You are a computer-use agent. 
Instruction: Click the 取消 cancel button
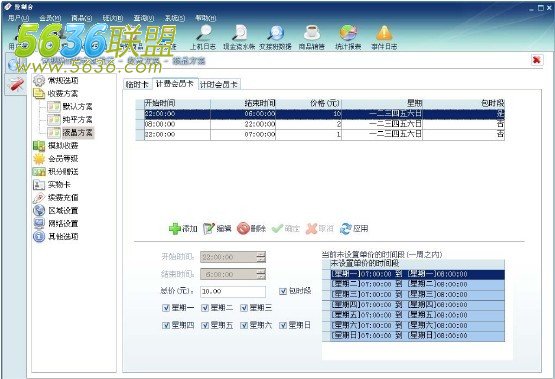(x=320, y=229)
